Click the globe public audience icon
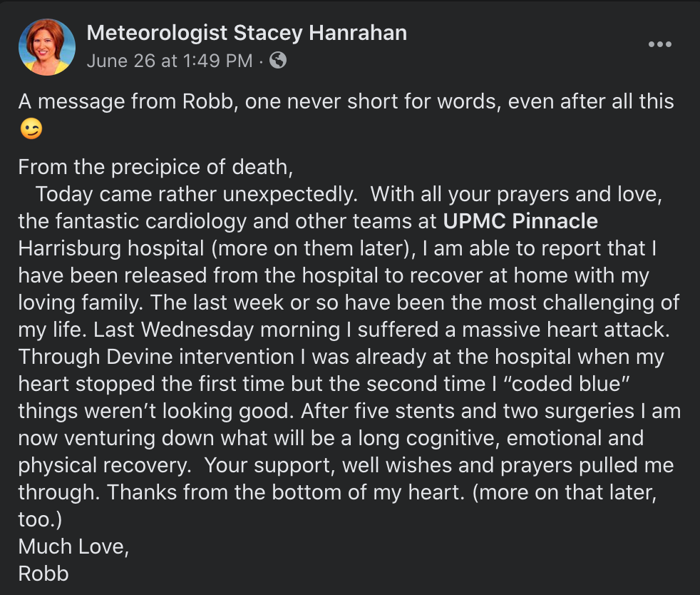Screen dimensions: 700x595 tap(278, 61)
